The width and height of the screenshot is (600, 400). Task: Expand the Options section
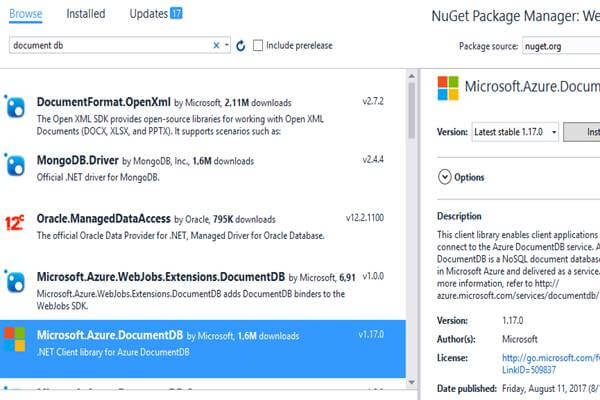(445, 177)
